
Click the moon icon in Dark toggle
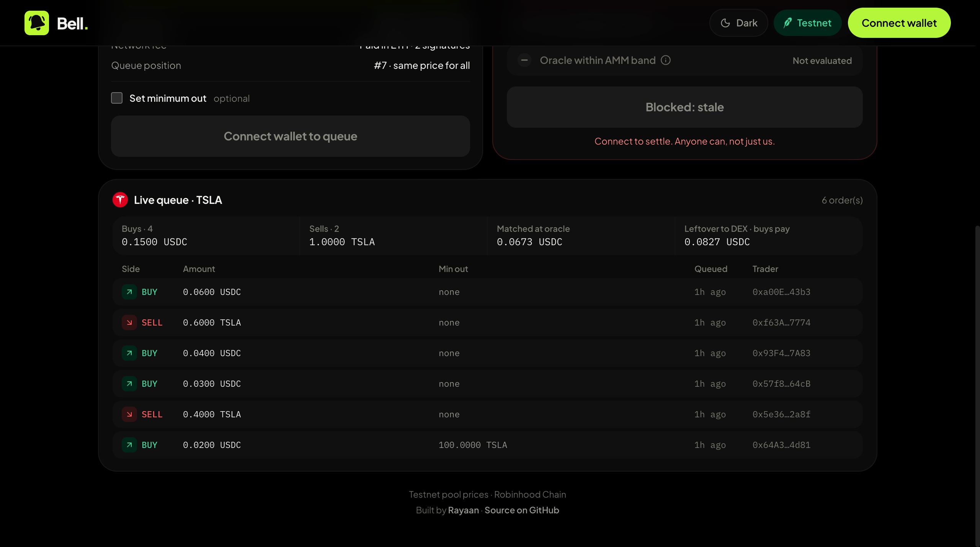click(725, 23)
